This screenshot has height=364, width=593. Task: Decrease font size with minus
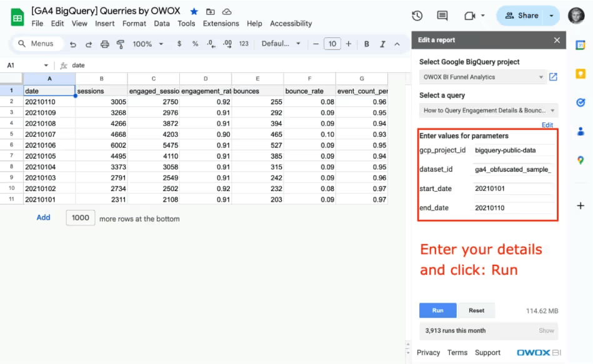316,44
